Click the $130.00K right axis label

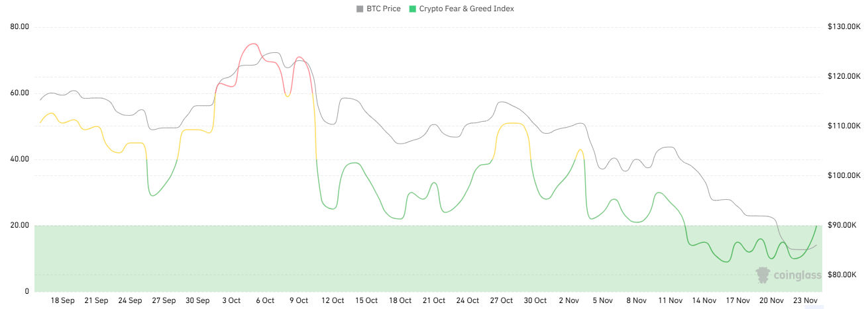843,27
